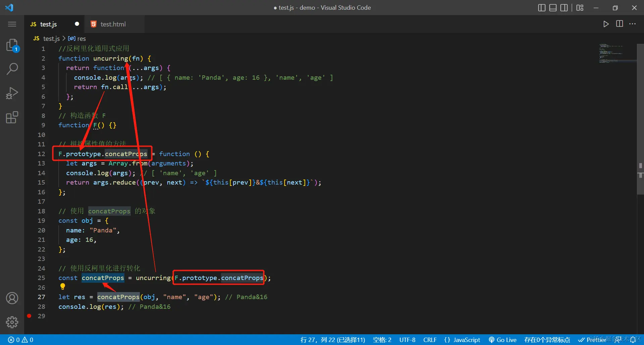Change indentation from the 空格: 2 indicator

click(x=382, y=340)
